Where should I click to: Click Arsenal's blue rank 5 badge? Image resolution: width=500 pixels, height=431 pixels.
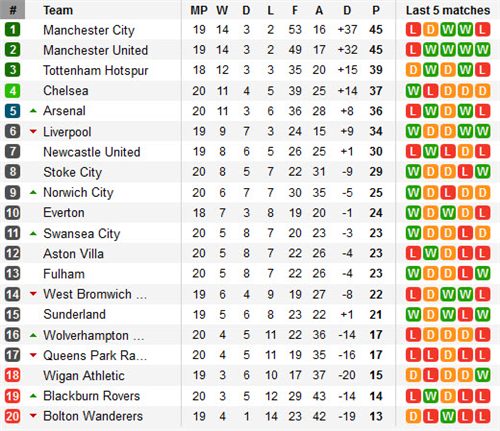(13, 111)
